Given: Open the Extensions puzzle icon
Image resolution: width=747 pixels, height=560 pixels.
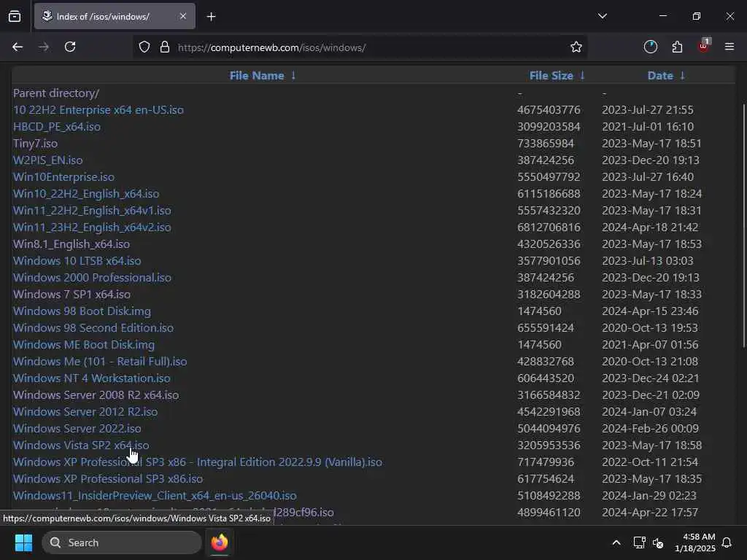Looking at the screenshot, I should [x=677, y=47].
